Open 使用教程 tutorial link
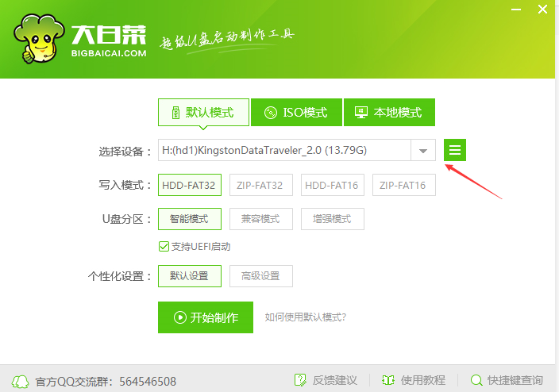This screenshot has height=392, width=559. point(423,380)
